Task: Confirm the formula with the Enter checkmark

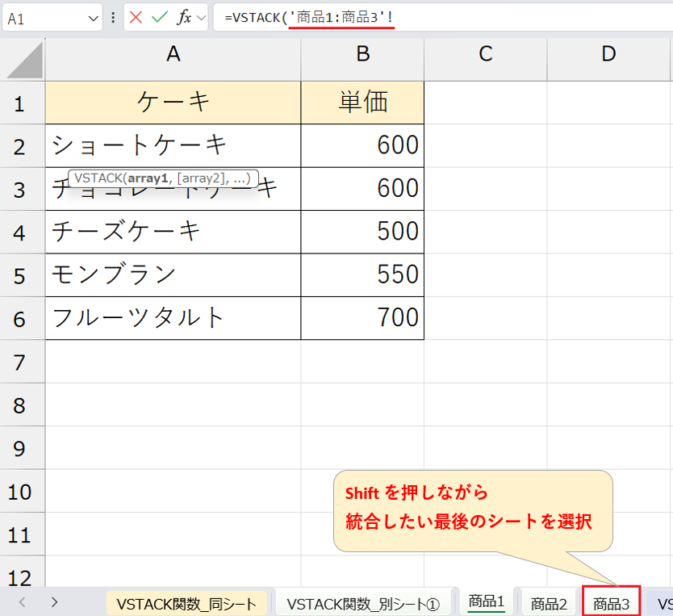Action: click(160, 17)
